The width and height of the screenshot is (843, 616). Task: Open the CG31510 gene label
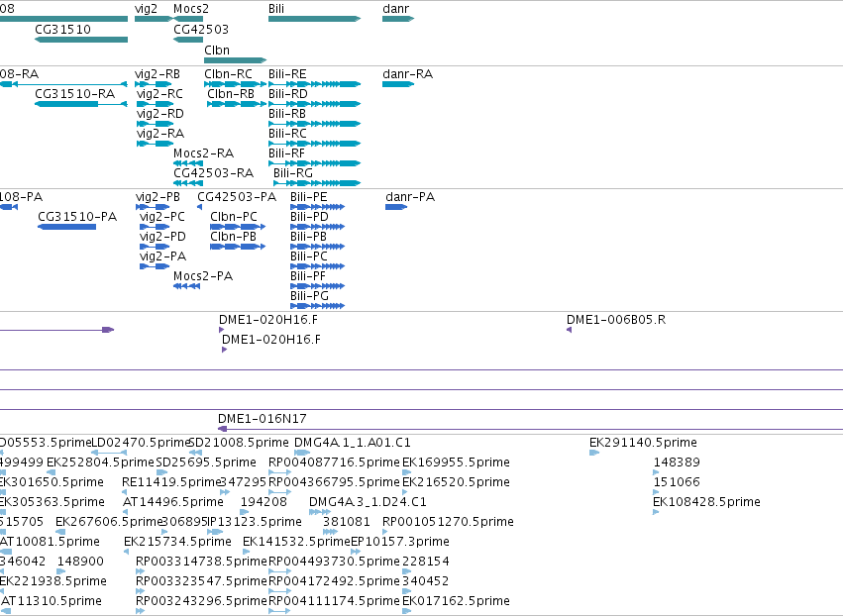pos(62,29)
